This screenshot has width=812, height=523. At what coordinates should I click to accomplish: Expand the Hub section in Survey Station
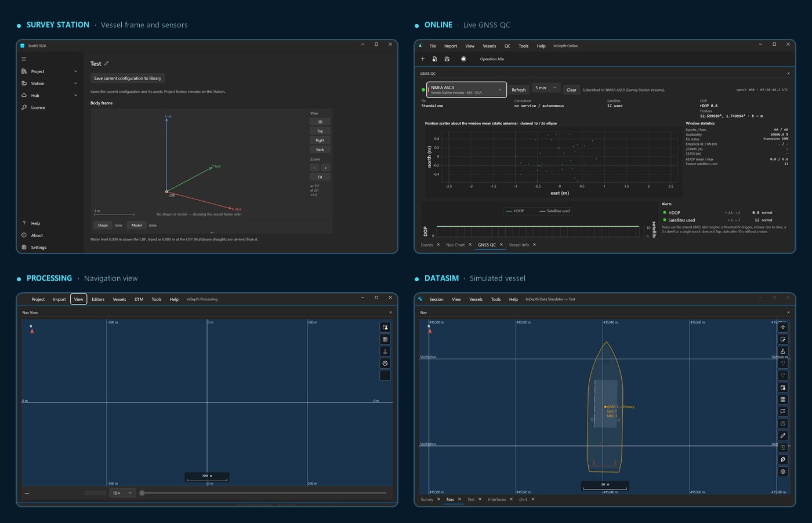(50, 96)
